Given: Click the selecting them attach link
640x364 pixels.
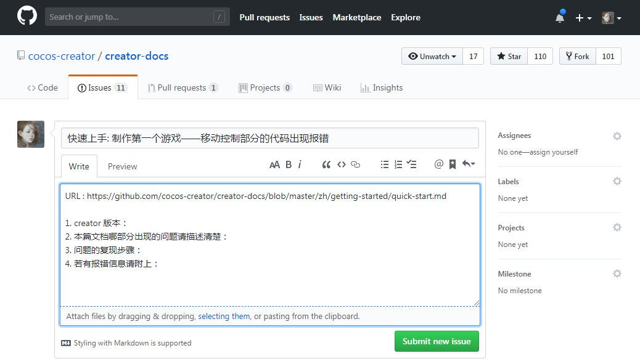Looking at the screenshot, I should point(224,317).
